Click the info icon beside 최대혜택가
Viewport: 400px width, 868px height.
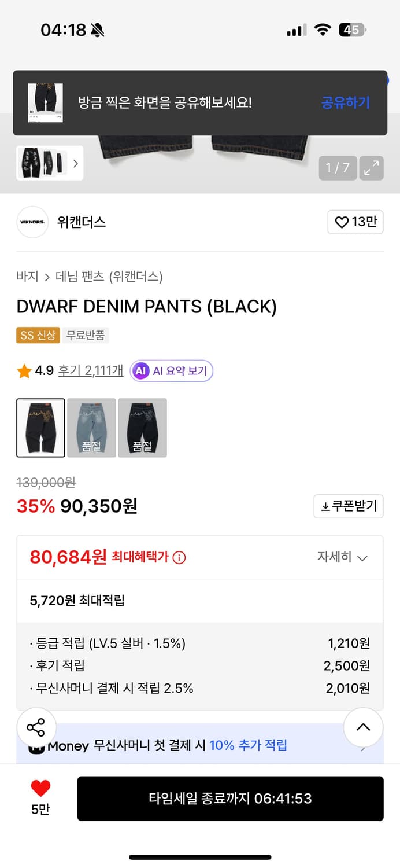[180, 557]
